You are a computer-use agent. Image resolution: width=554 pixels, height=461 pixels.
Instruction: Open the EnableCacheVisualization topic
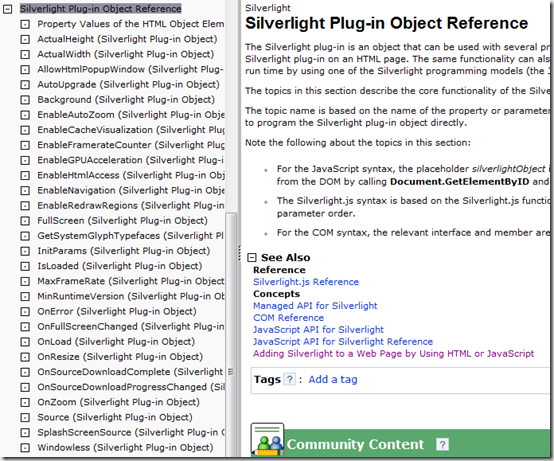click(131, 130)
